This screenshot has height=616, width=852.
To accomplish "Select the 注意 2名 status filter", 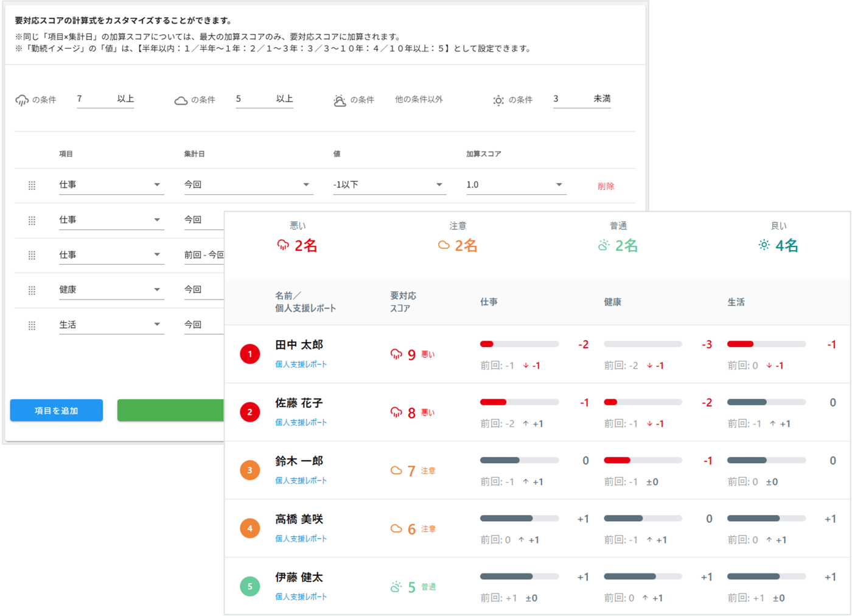I will [458, 237].
